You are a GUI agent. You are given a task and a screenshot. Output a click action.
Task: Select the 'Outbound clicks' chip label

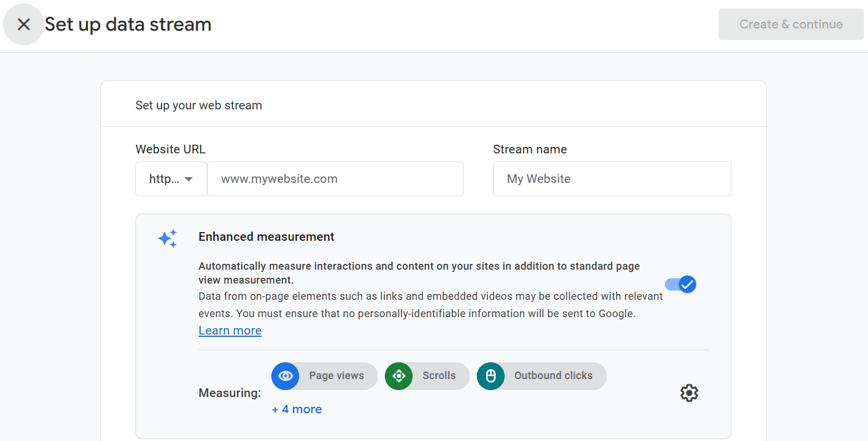(553, 376)
